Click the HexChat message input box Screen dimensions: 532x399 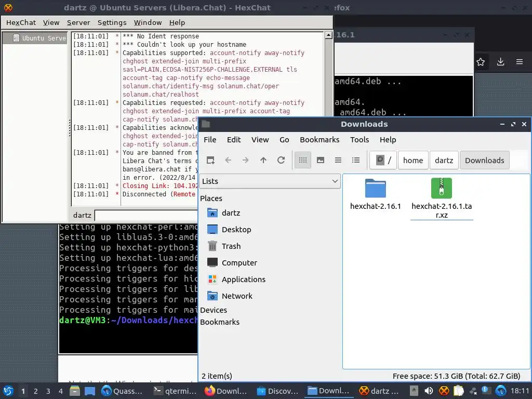click(146, 215)
